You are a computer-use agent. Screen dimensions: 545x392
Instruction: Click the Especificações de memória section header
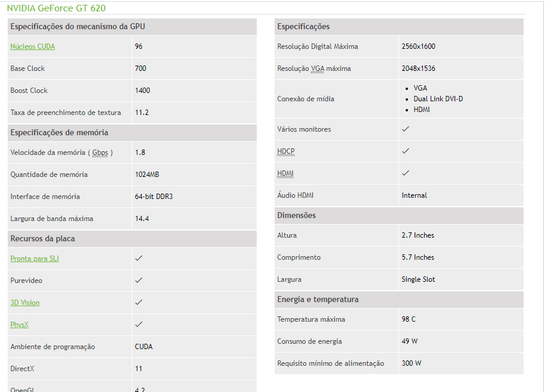[x=132, y=133]
